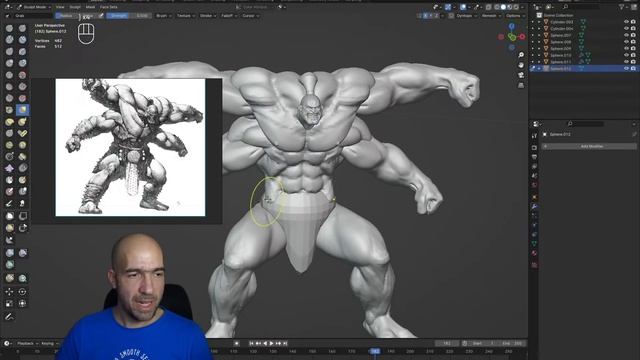Viewport: 640px width, 360px height.
Task: Click the viewport zoom gizmo icon
Action: (x=521, y=55)
